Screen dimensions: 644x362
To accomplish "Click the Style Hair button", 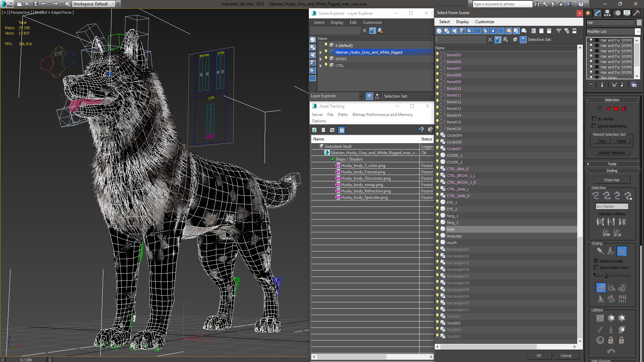I will 612,180.
